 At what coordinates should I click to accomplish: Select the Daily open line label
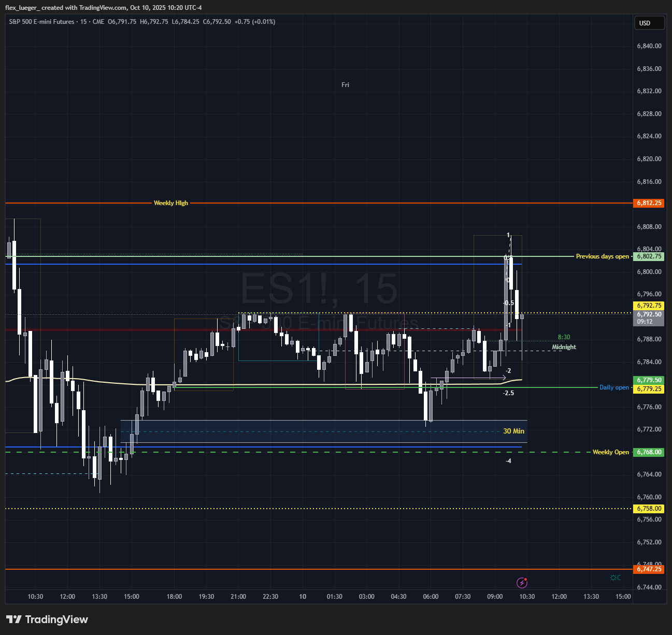(614, 387)
